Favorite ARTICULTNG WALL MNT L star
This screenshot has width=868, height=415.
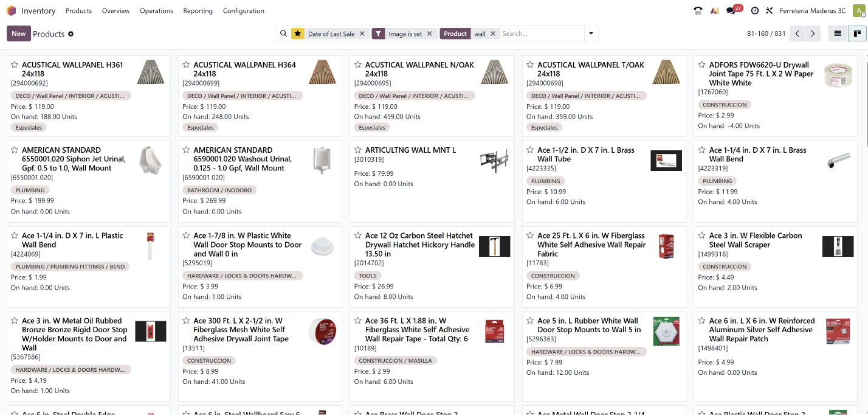pos(358,150)
